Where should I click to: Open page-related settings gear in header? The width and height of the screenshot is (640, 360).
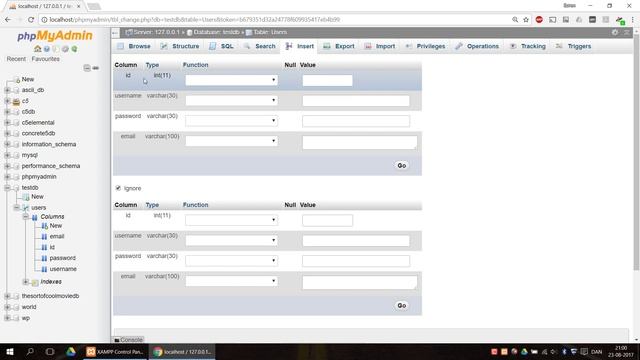click(x=615, y=32)
